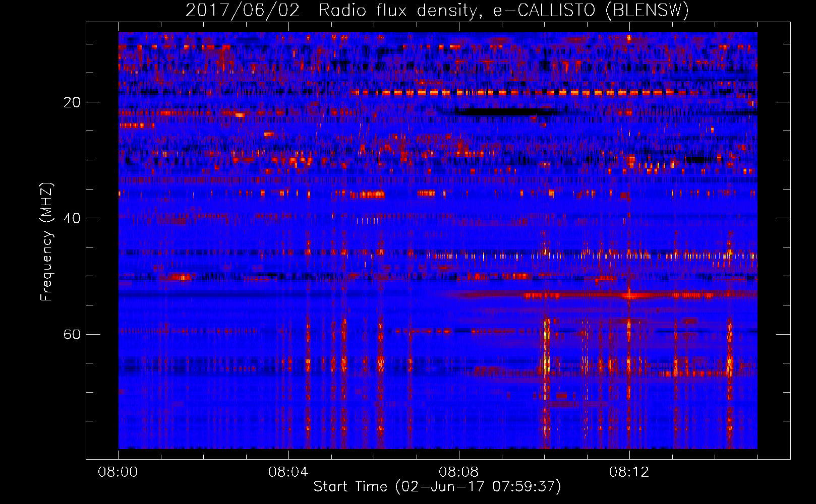816x504 pixels.
Task: Click the 'Frequency (MHZ)' axis label
Action: [46, 242]
